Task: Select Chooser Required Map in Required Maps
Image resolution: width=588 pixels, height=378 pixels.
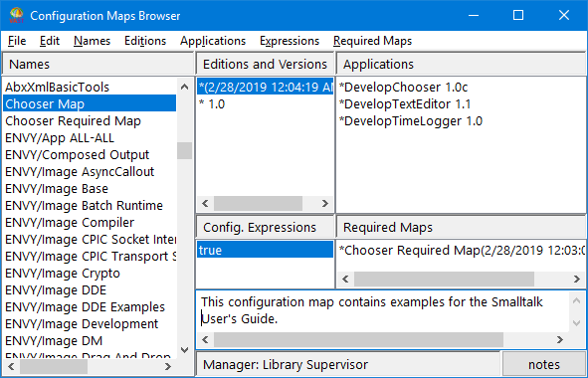Action: click(x=462, y=250)
